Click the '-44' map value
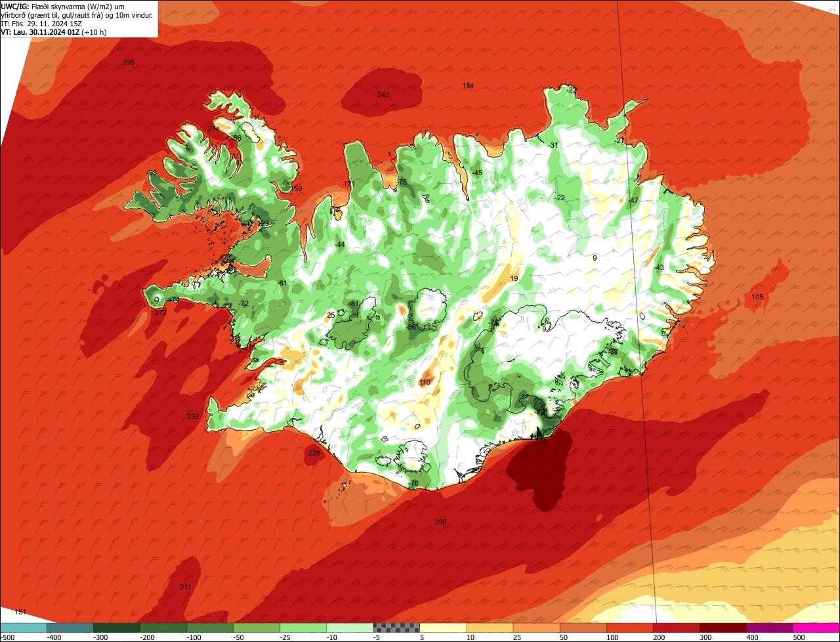 pos(339,244)
